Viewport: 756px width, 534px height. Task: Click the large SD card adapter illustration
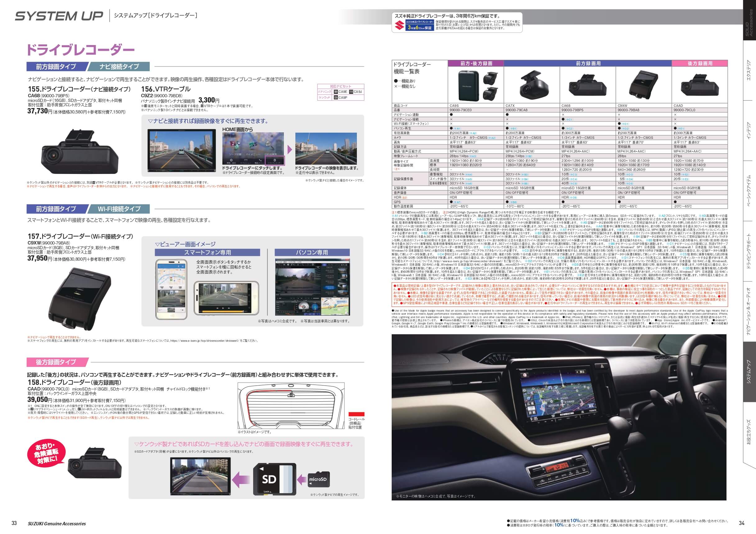(x=274, y=479)
